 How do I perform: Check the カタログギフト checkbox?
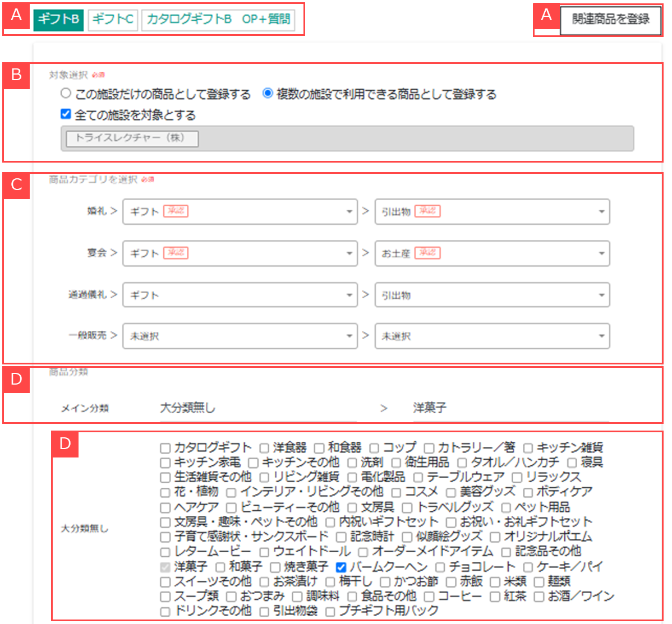(165, 448)
